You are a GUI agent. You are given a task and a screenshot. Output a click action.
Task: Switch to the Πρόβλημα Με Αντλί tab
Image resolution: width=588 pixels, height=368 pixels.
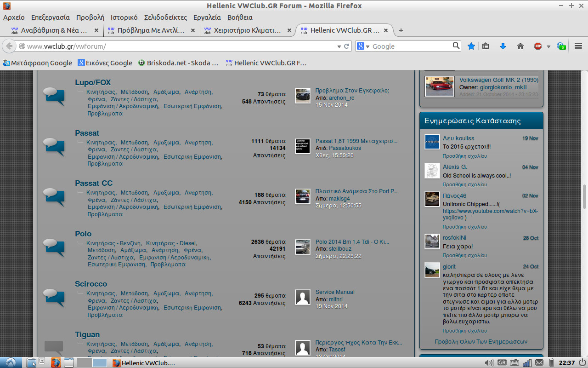point(151,30)
